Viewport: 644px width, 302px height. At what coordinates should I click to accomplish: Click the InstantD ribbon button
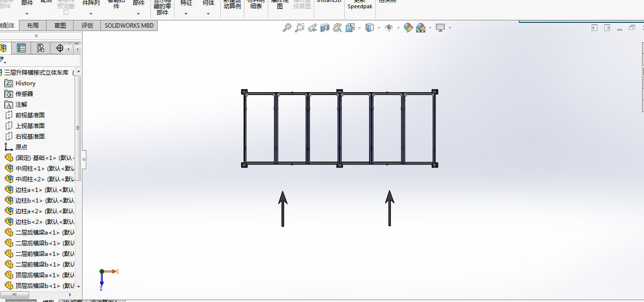(x=329, y=2)
